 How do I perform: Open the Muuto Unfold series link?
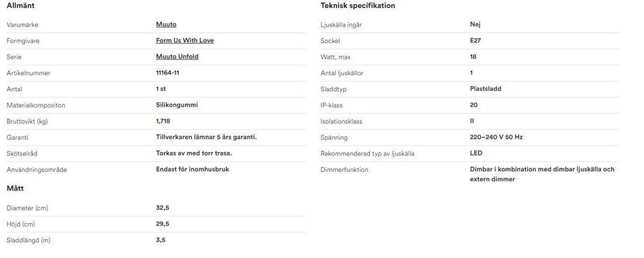coord(177,57)
